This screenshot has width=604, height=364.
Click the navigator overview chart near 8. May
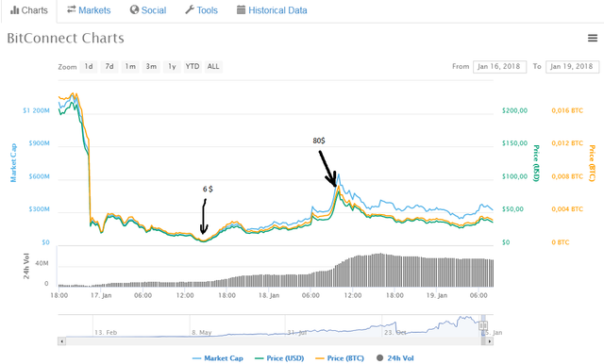[x=202, y=332]
